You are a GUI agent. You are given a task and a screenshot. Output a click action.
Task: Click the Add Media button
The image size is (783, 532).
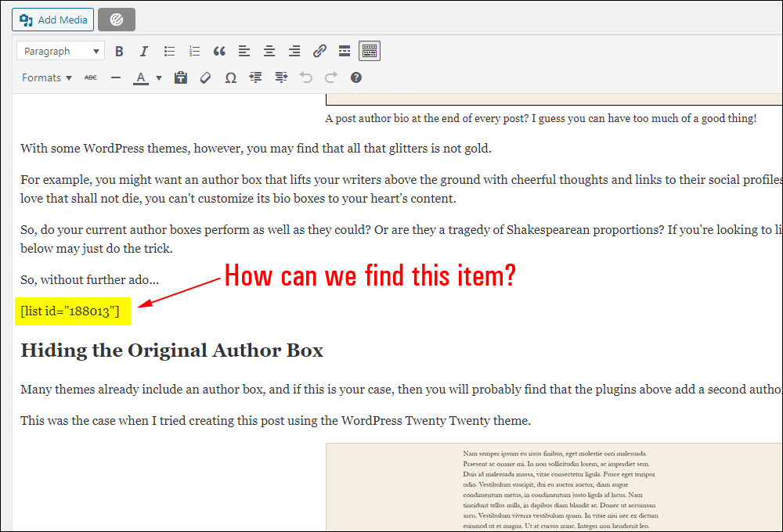(53, 20)
